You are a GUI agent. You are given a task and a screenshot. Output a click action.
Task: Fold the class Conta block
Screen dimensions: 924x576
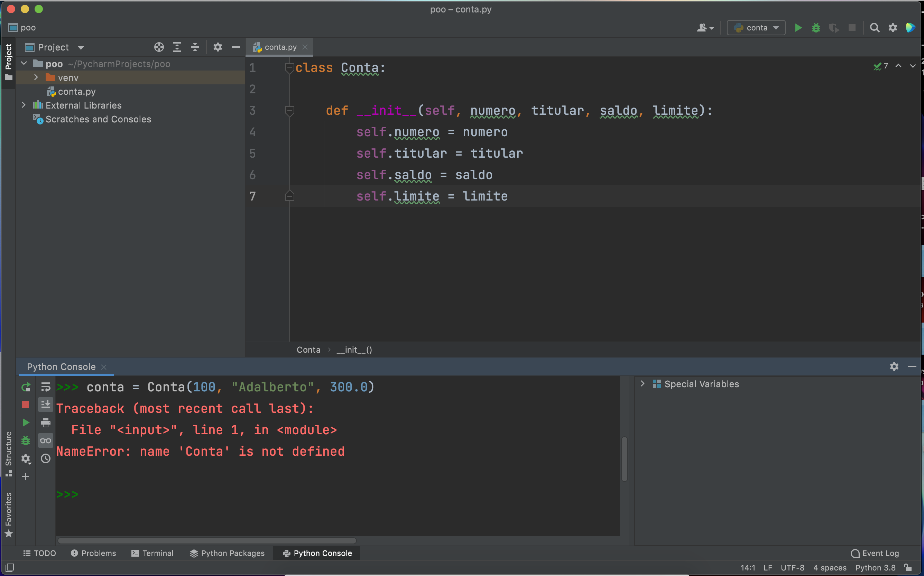click(289, 68)
